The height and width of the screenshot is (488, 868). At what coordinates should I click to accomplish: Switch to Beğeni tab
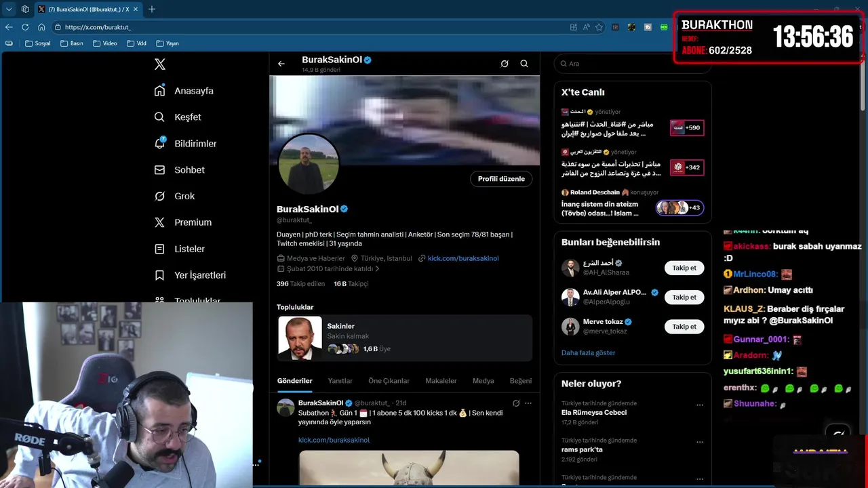[x=521, y=381]
